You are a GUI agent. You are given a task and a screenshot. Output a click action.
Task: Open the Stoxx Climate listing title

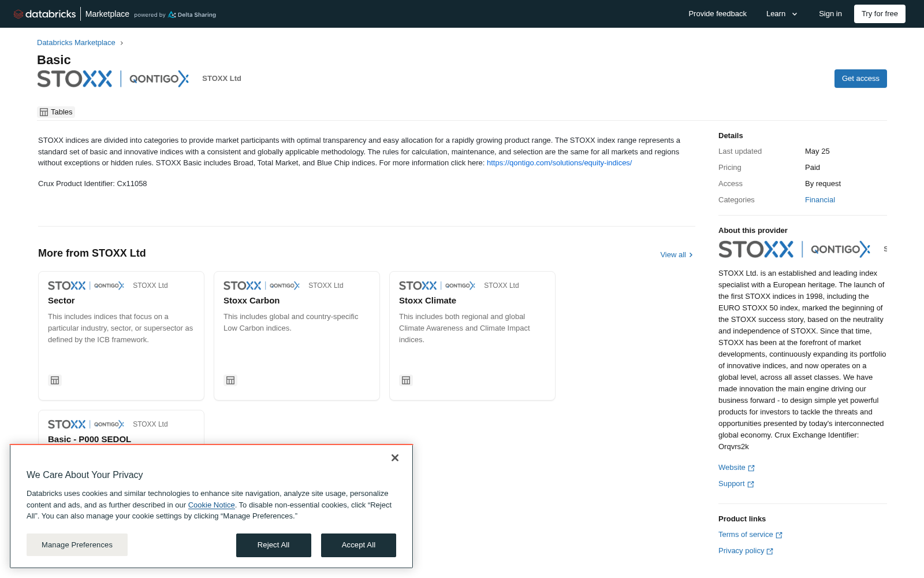pos(427,301)
